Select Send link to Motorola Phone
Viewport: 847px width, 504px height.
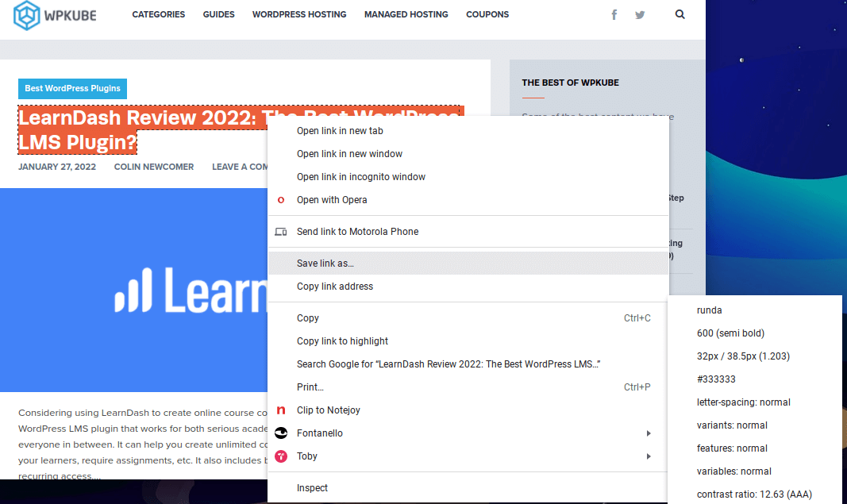click(x=468, y=232)
